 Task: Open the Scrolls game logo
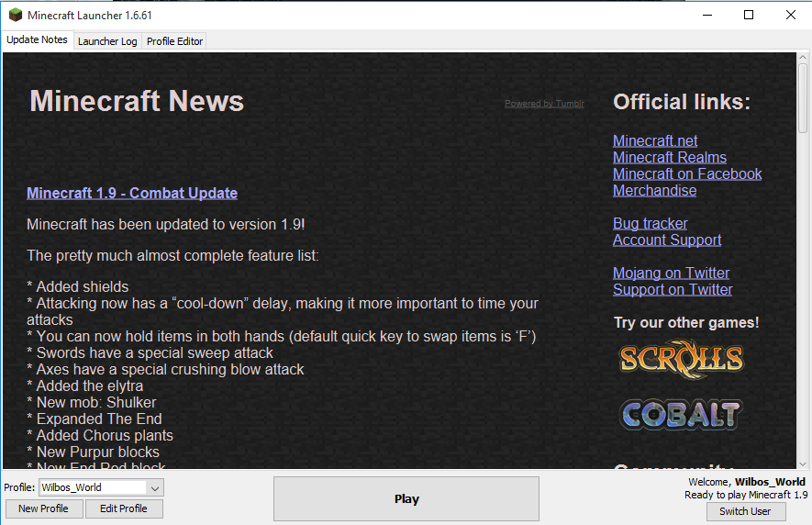[682, 359]
